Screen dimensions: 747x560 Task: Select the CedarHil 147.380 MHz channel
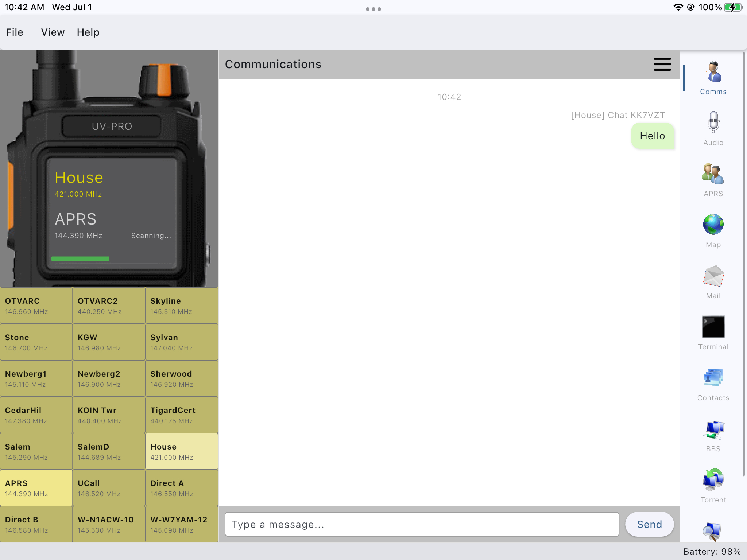point(36,415)
